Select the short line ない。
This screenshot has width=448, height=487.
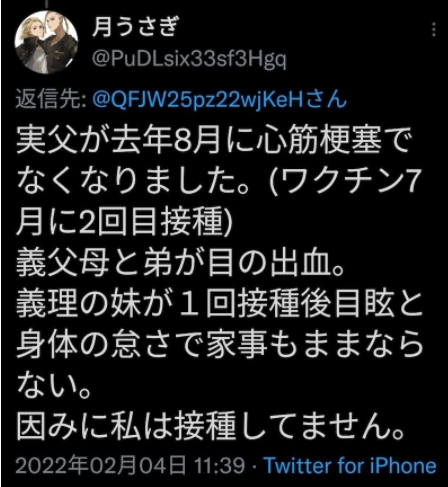click(53, 385)
